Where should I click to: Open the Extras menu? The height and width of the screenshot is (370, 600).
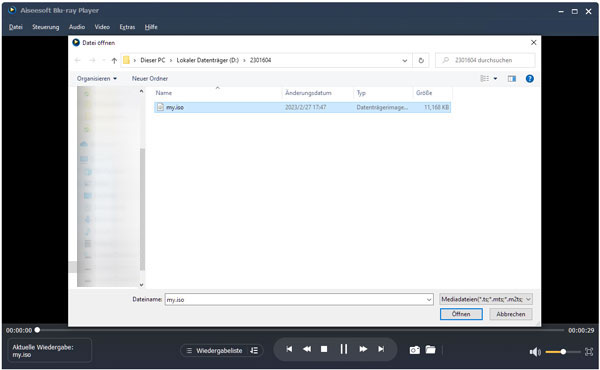click(x=127, y=27)
